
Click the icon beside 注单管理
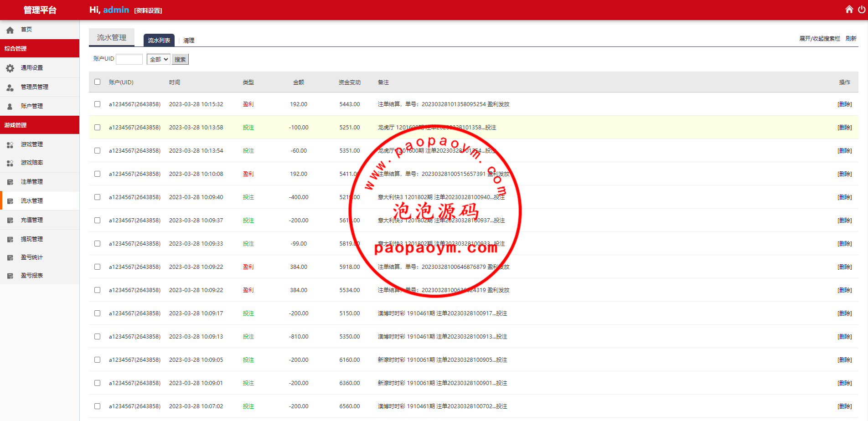coord(10,182)
